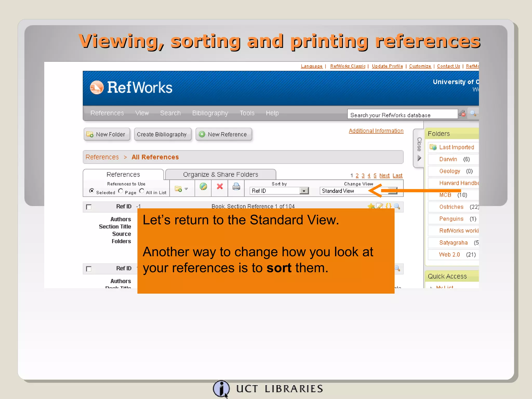The height and width of the screenshot is (399, 532).
Task: Click the Create Bibliography button
Action: click(x=163, y=134)
